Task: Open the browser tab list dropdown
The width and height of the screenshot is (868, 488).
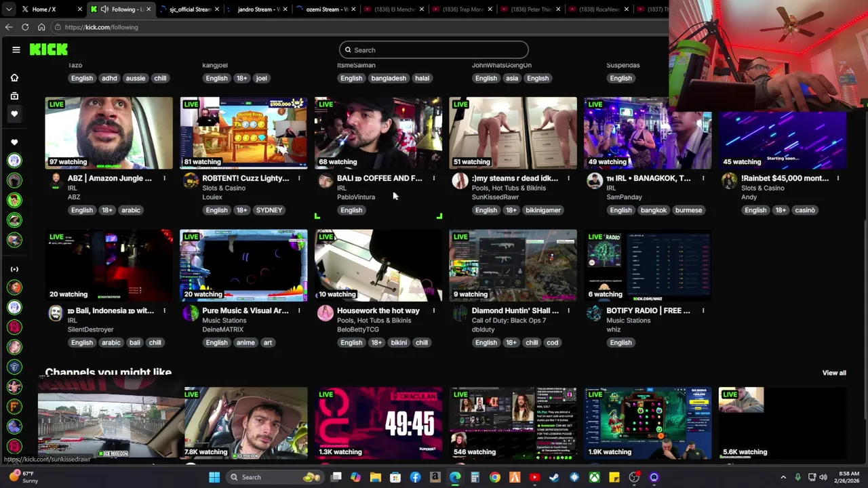Action: click(x=9, y=9)
